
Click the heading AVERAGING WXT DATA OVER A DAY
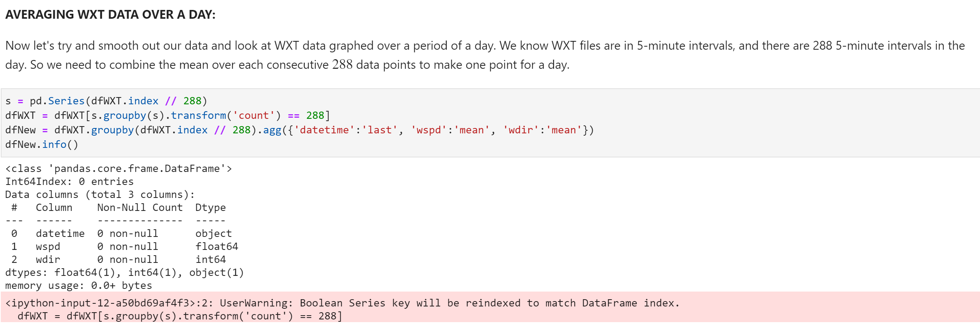[110, 15]
